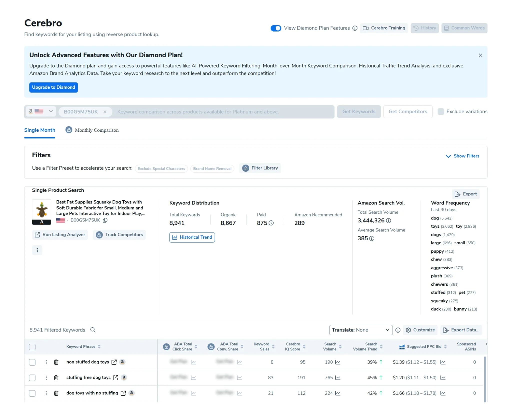Sort by ABA Total Conv. Share
This screenshot has height=420, width=512.
coord(242,347)
